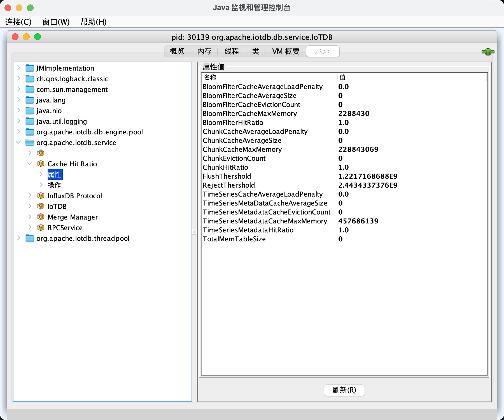Click the unnamed bean icon under org.apache.iotdb.service
The image size is (504, 420).
[41, 153]
